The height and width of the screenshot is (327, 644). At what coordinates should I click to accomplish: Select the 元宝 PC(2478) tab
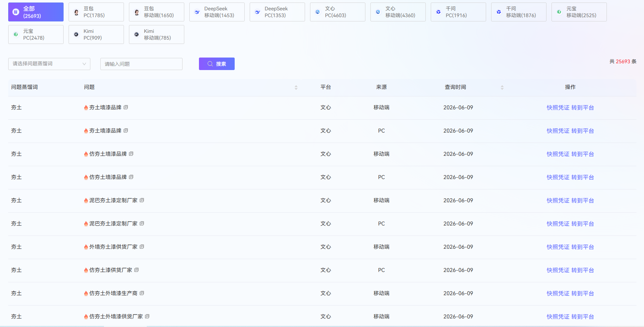pyautogui.click(x=36, y=34)
